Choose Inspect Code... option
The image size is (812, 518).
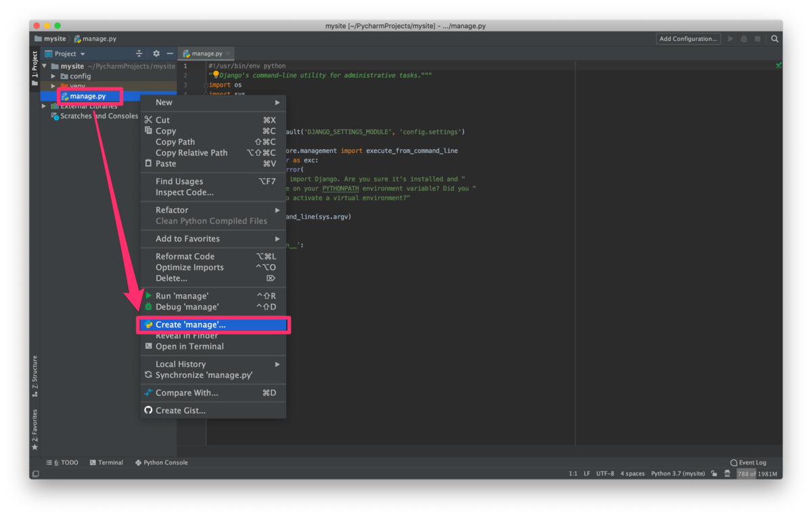click(x=213, y=192)
